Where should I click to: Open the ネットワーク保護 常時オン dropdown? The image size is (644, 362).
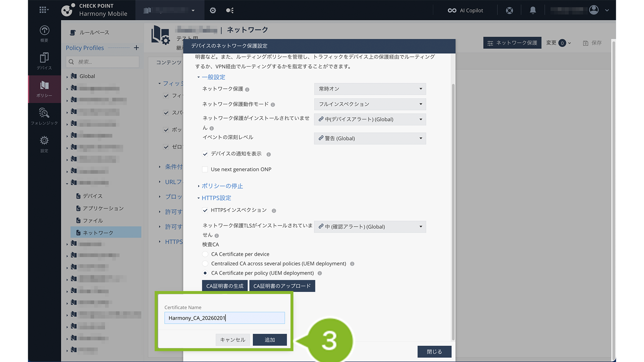click(x=370, y=89)
